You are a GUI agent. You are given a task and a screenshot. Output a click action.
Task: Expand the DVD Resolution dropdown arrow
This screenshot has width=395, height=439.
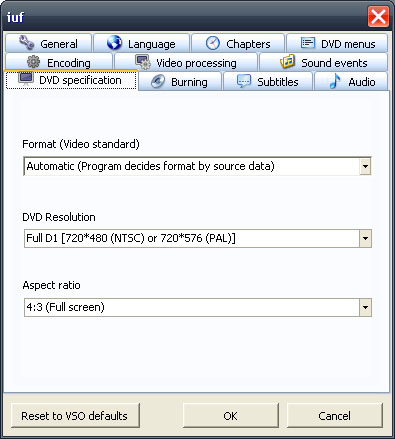coord(365,238)
